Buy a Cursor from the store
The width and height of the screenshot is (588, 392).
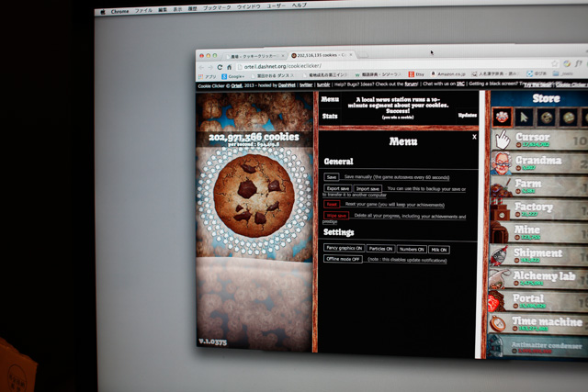point(537,140)
